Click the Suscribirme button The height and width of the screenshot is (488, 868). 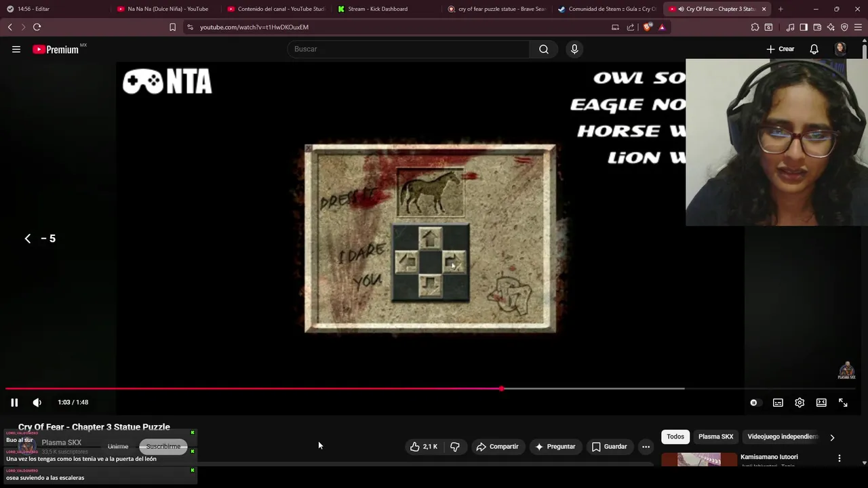click(163, 447)
